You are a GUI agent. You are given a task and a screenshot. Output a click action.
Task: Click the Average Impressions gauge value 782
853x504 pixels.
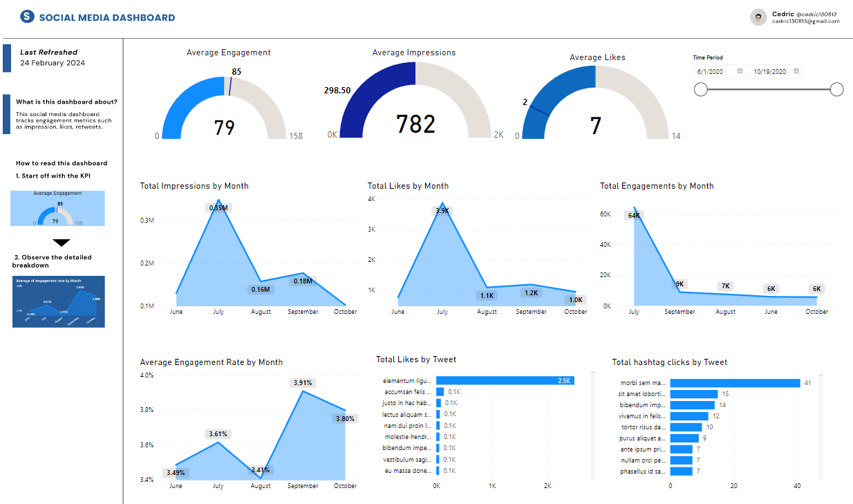click(415, 124)
